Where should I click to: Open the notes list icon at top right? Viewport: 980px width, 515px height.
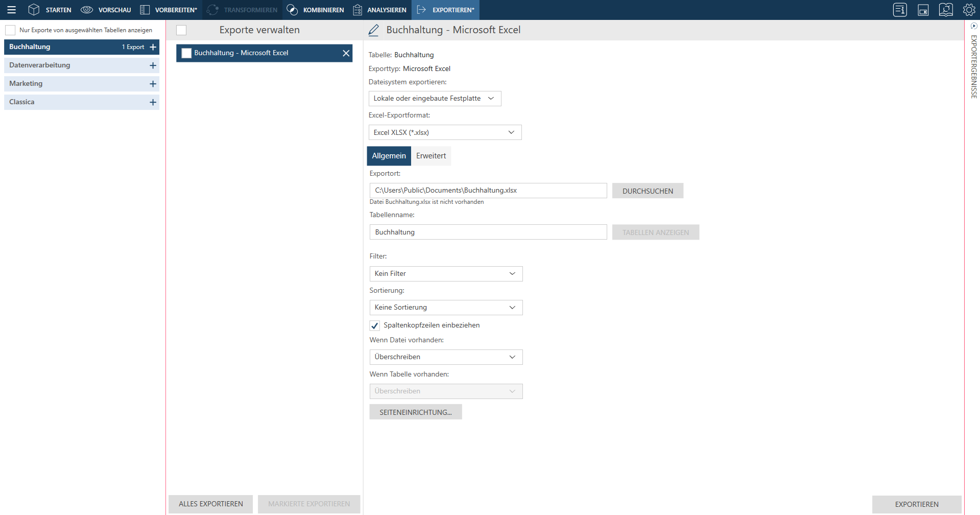coord(900,10)
